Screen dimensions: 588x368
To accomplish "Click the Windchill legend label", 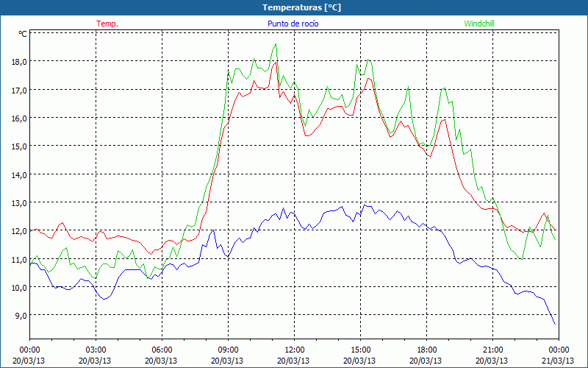I will click(x=479, y=24).
